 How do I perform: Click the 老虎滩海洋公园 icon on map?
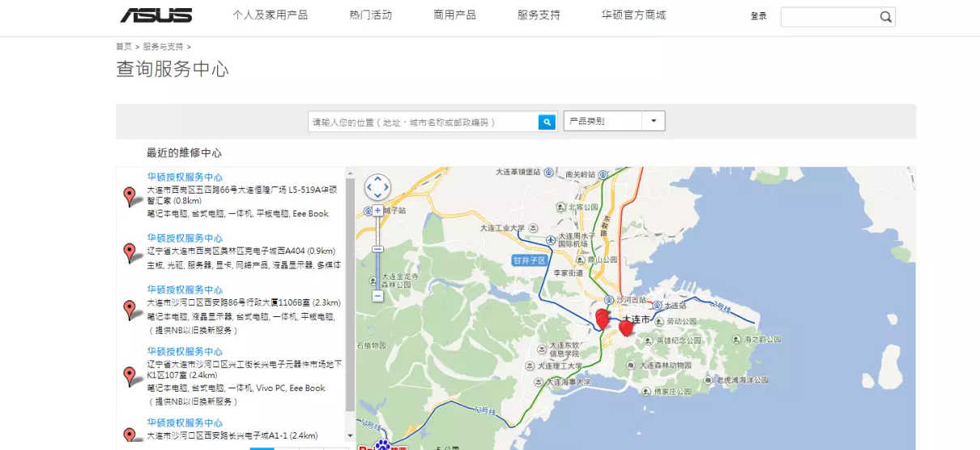[709, 379]
